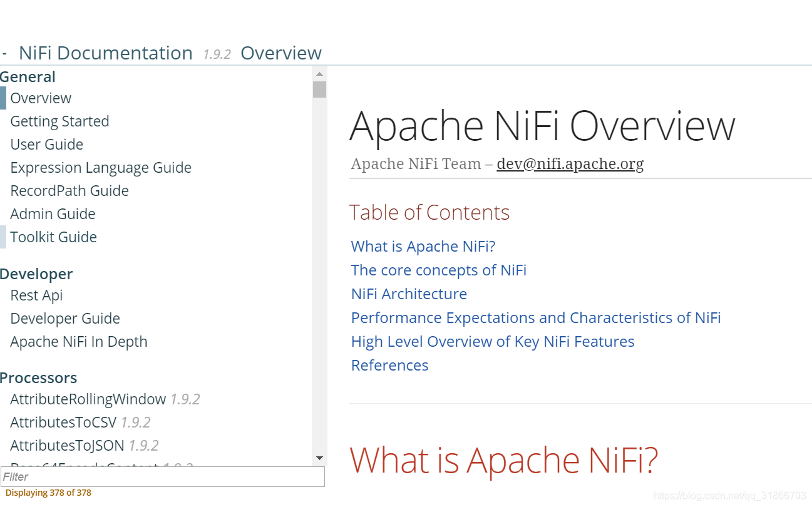Open the User Guide link
The width and height of the screenshot is (812, 507).
click(x=46, y=145)
